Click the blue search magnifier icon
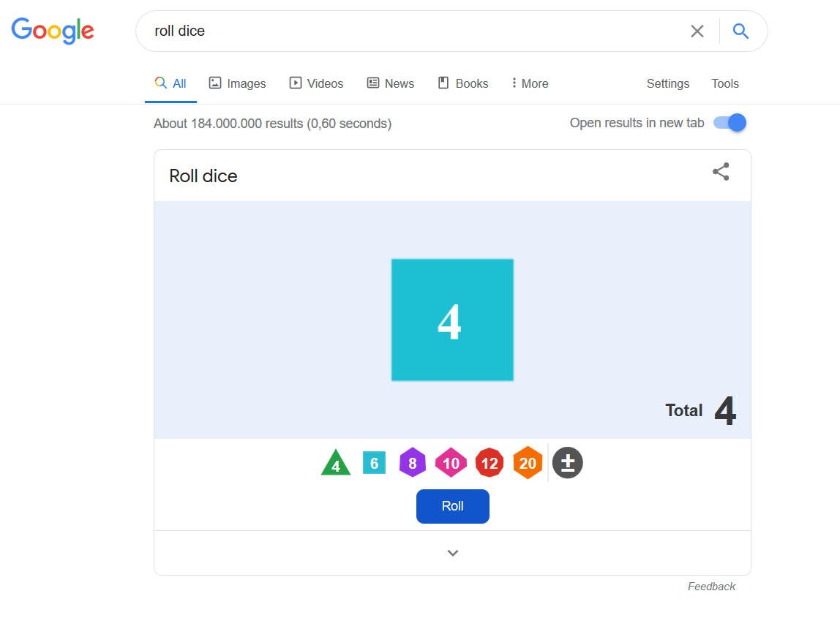The width and height of the screenshot is (840, 618). click(x=740, y=31)
